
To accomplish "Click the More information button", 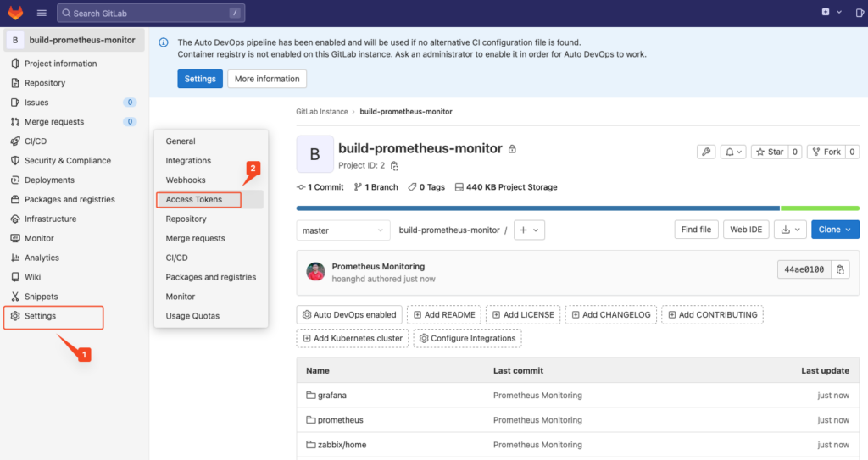I will (267, 79).
